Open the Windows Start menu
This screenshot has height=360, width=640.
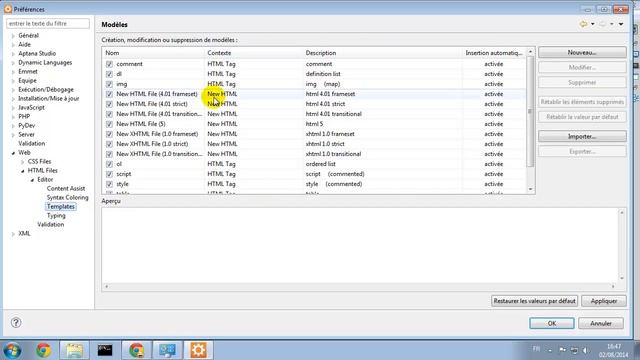13,350
